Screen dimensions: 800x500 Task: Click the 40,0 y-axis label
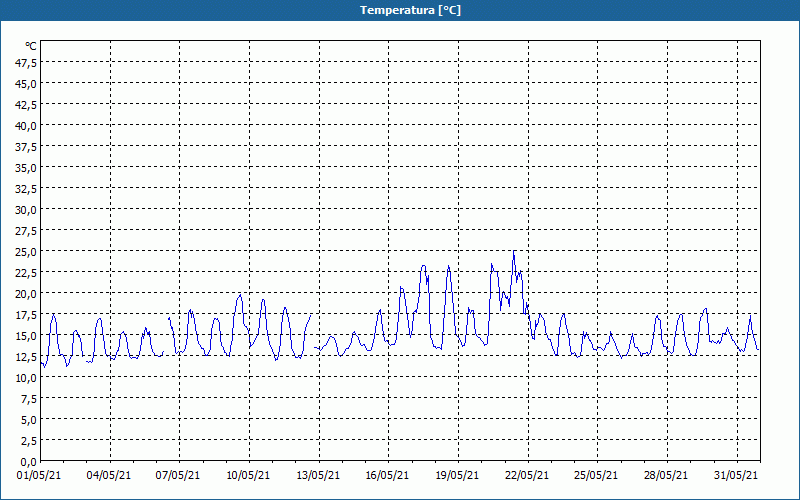click(x=27, y=126)
